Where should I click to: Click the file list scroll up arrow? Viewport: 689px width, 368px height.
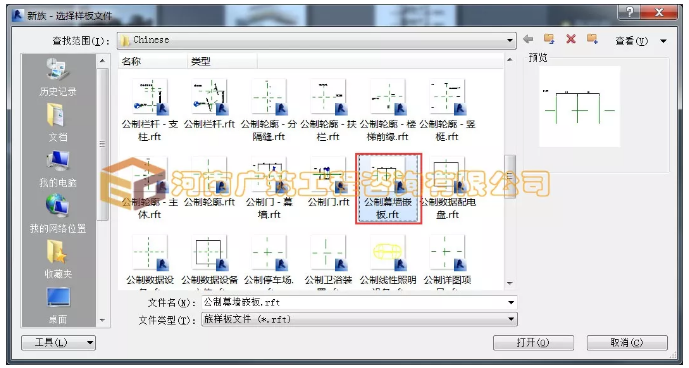click(x=510, y=60)
